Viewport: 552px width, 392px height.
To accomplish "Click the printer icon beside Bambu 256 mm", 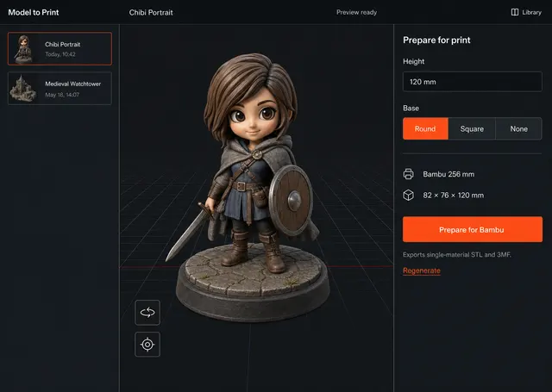I will (x=408, y=174).
